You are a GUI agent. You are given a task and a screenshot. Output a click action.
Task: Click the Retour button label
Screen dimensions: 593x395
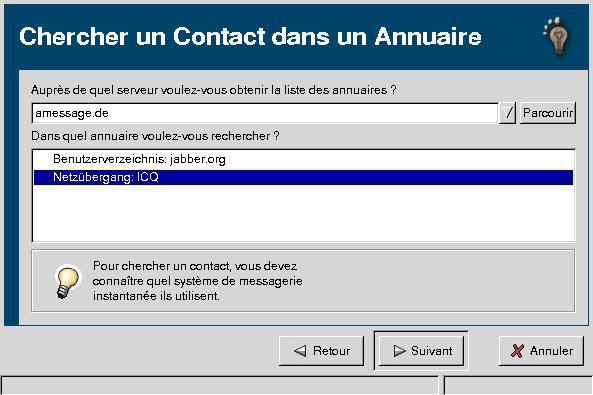[331, 351]
